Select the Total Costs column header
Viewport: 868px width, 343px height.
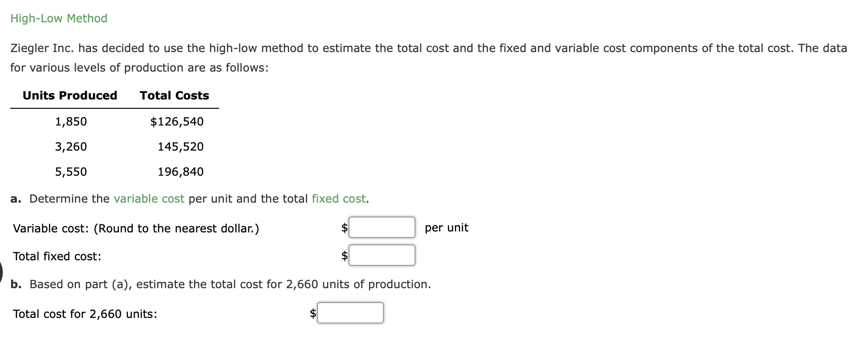click(x=174, y=95)
